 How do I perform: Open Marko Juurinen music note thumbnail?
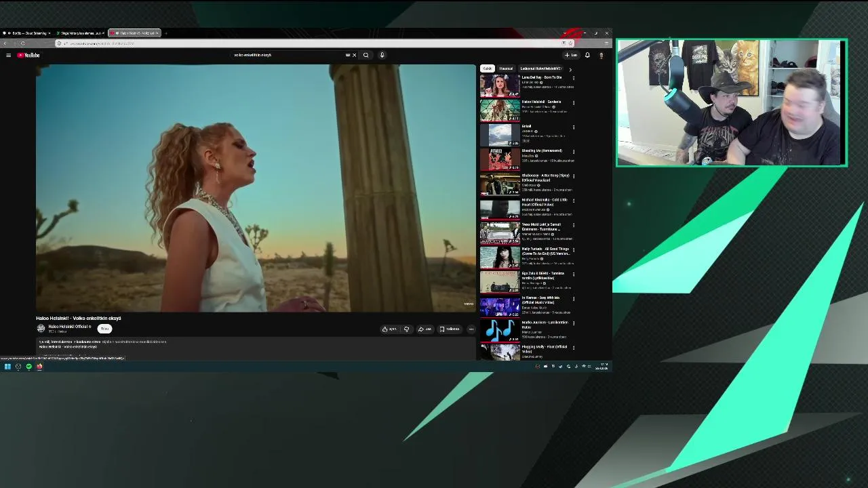point(500,331)
